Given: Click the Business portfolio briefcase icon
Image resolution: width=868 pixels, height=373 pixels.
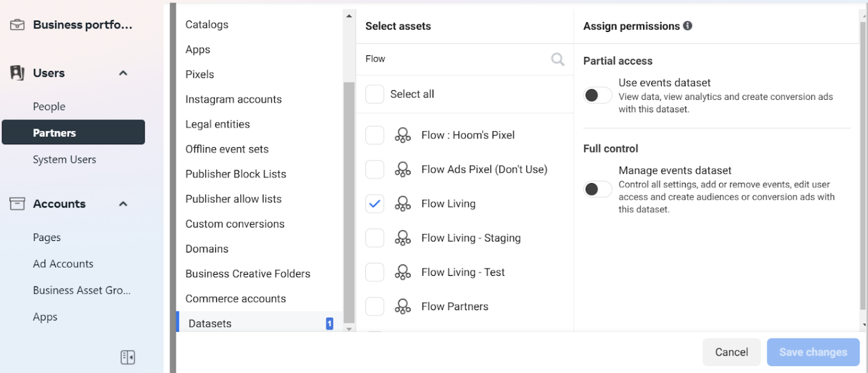Looking at the screenshot, I should 17,25.
